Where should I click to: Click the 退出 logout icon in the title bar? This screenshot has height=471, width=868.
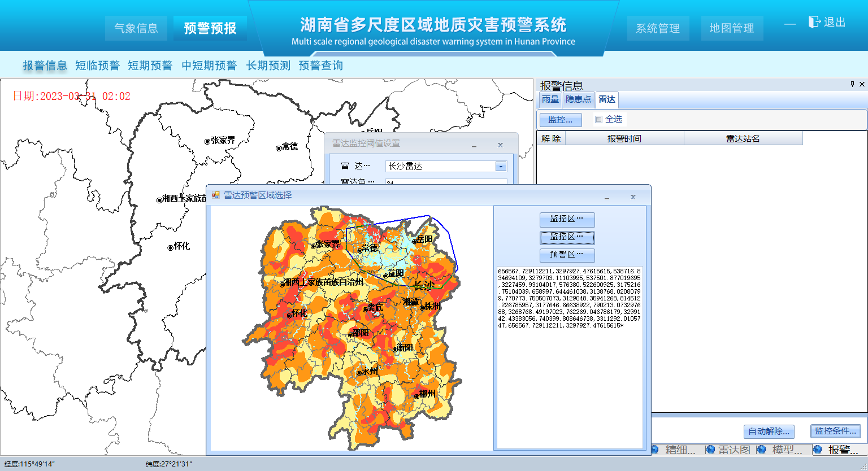coord(814,22)
